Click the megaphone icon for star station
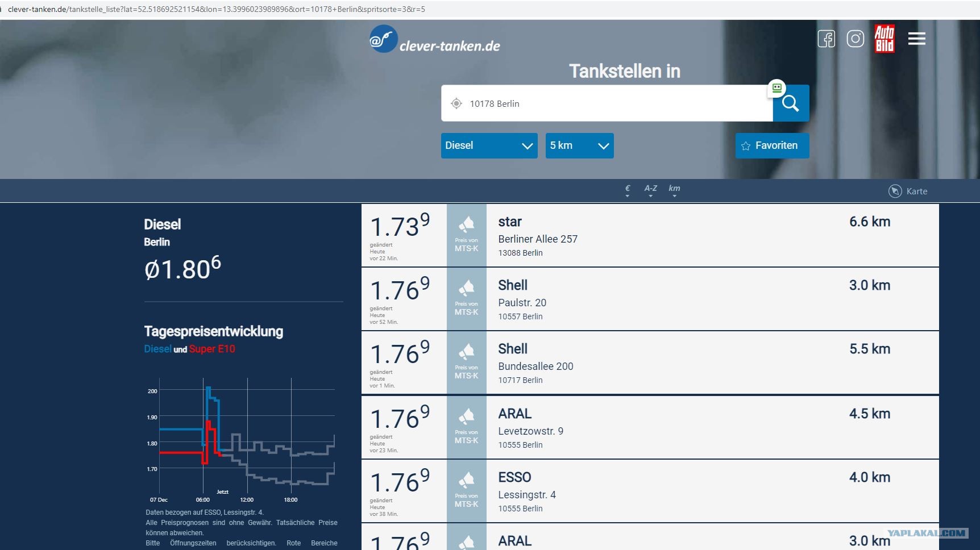The height and width of the screenshot is (550, 980). tap(467, 225)
